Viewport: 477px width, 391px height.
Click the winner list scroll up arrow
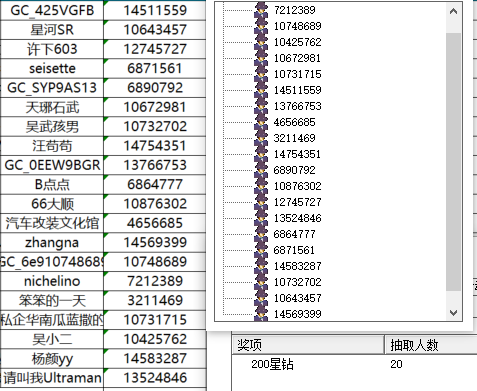coord(453,11)
